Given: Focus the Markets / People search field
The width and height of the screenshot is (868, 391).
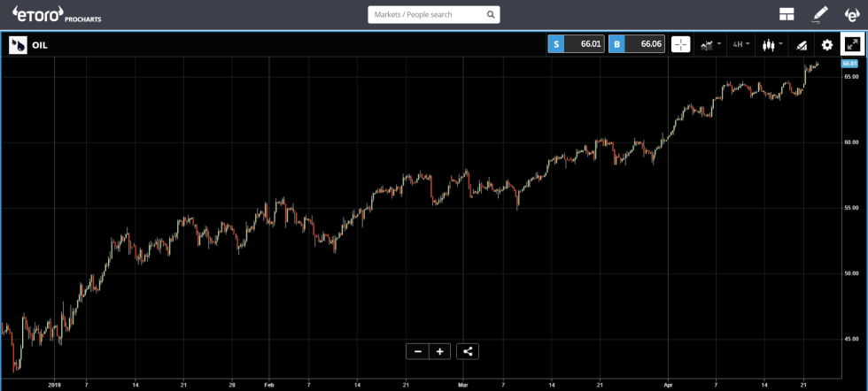Looking at the screenshot, I should (425, 15).
